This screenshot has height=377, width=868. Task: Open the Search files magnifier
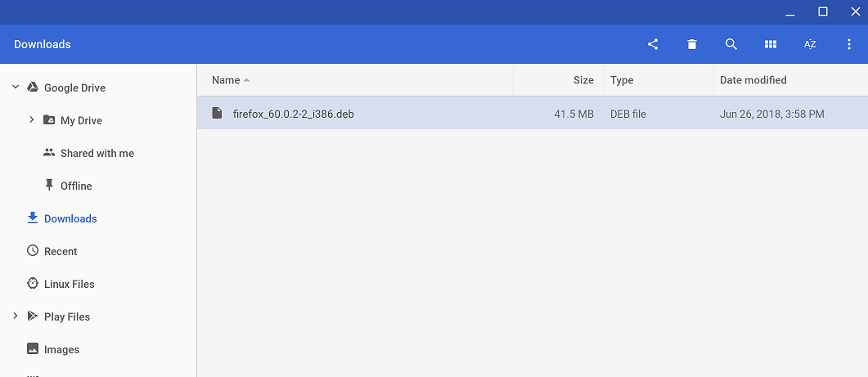point(731,44)
